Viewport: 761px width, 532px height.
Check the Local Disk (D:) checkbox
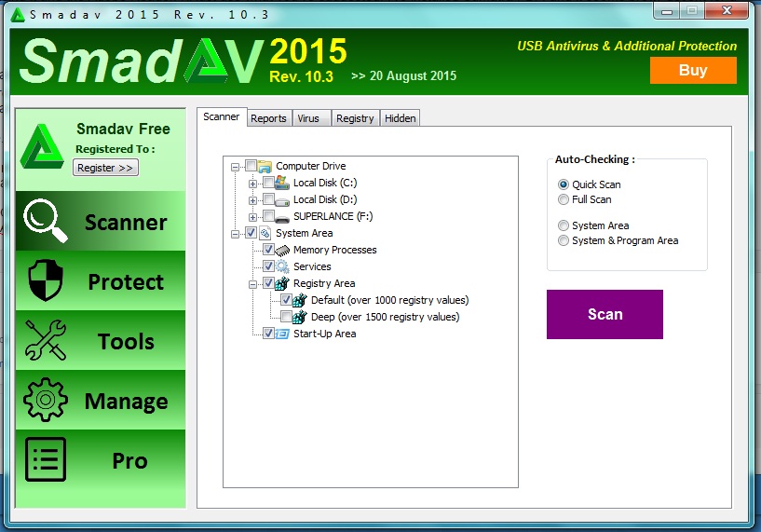tap(268, 199)
